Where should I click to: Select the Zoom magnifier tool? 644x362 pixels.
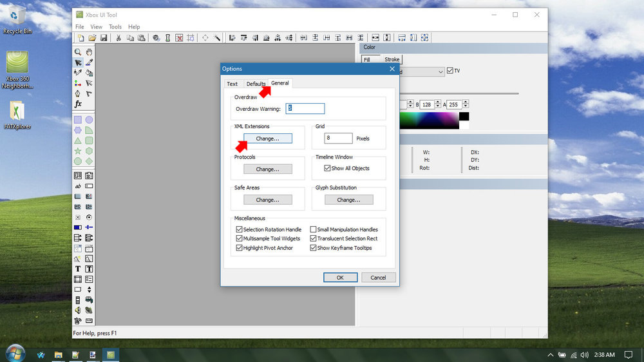(x=78, y=52)
